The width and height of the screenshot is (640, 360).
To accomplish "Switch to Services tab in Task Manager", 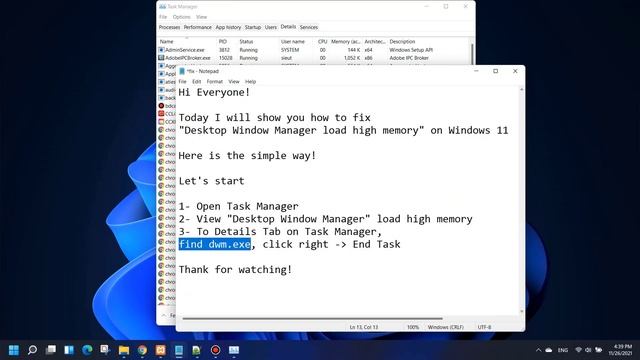I will 309,27.
